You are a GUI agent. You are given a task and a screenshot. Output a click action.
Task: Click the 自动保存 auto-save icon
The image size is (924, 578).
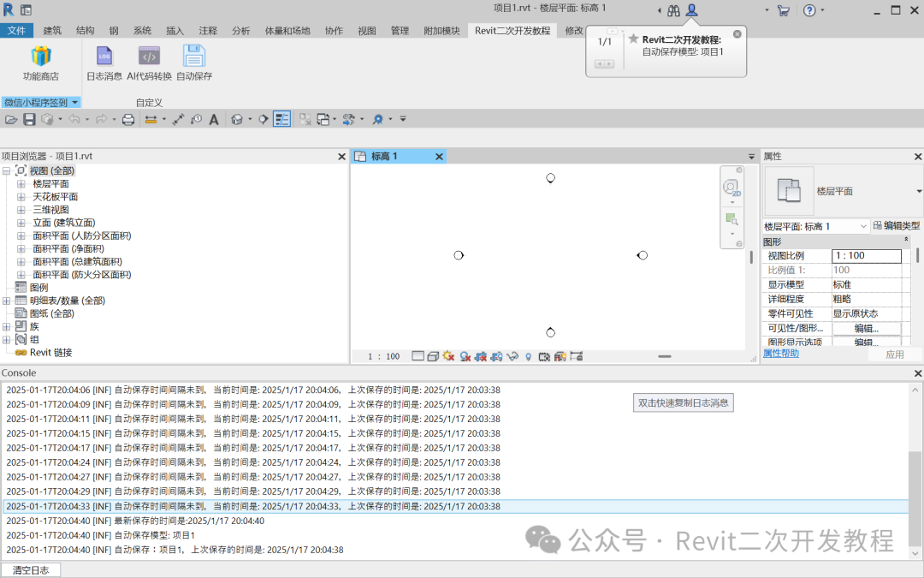coord(194,57)
